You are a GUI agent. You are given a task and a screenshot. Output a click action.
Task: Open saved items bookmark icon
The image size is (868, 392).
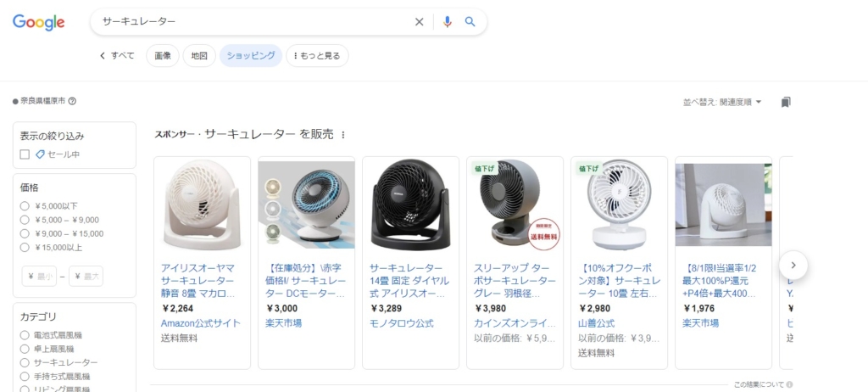pyautogui.click(x=786, y=102)
